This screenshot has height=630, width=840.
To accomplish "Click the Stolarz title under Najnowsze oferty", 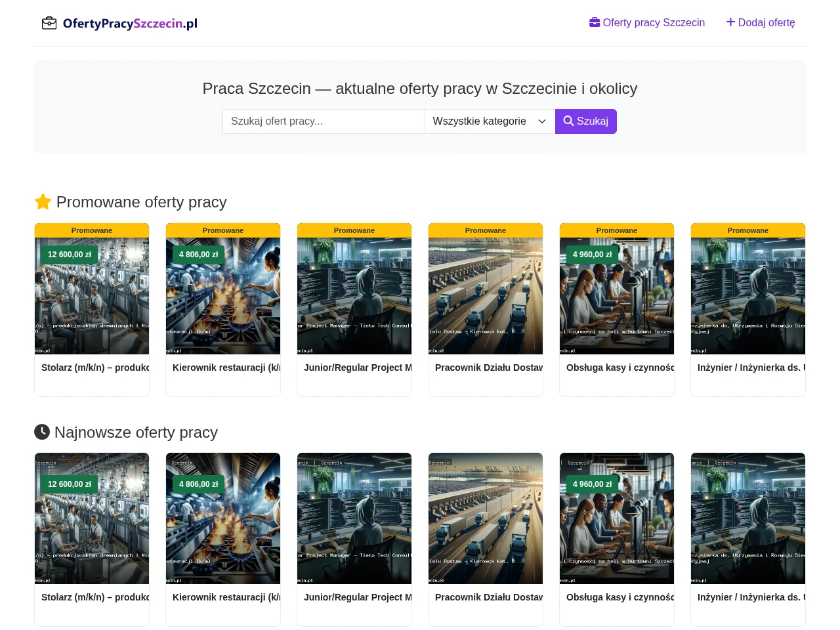I will point(95,597).
